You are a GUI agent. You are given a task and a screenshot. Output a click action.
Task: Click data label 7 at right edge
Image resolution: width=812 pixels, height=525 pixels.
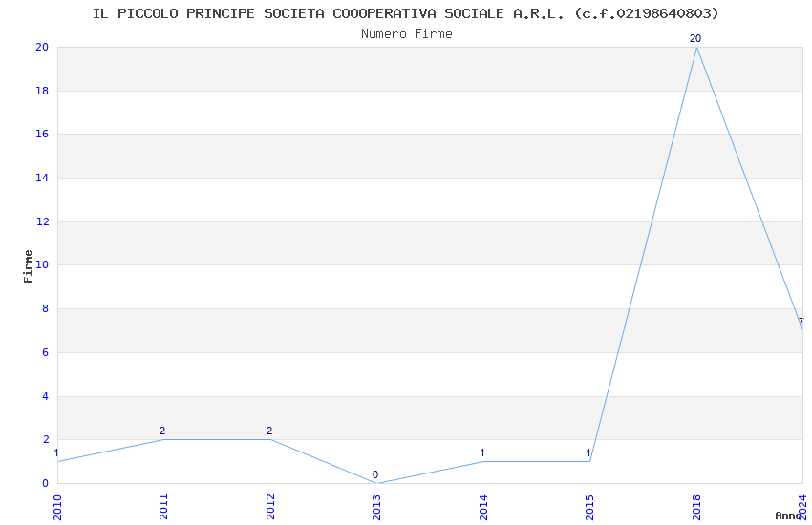(x=801, y=322)
